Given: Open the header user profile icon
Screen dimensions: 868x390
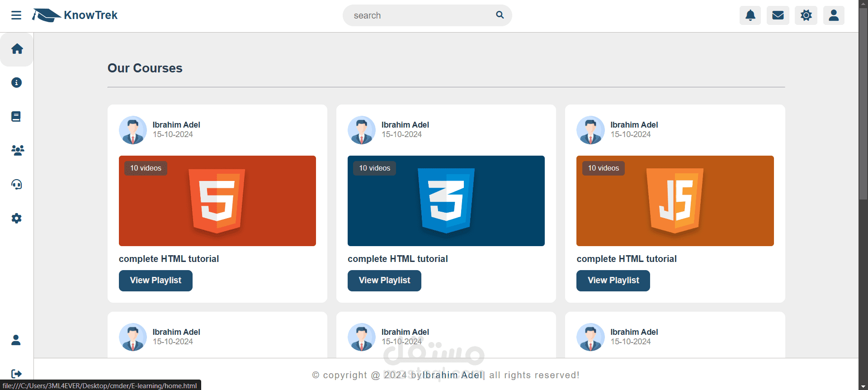Looking at the screenshot, I should 834,15.
